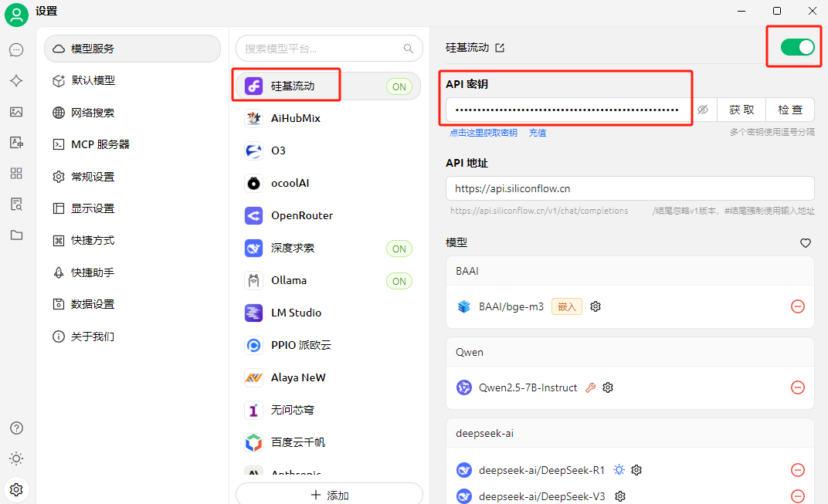828x504 pixels.
Task: Open the 常规设置 settings section
Action: [x=133, y=177]
